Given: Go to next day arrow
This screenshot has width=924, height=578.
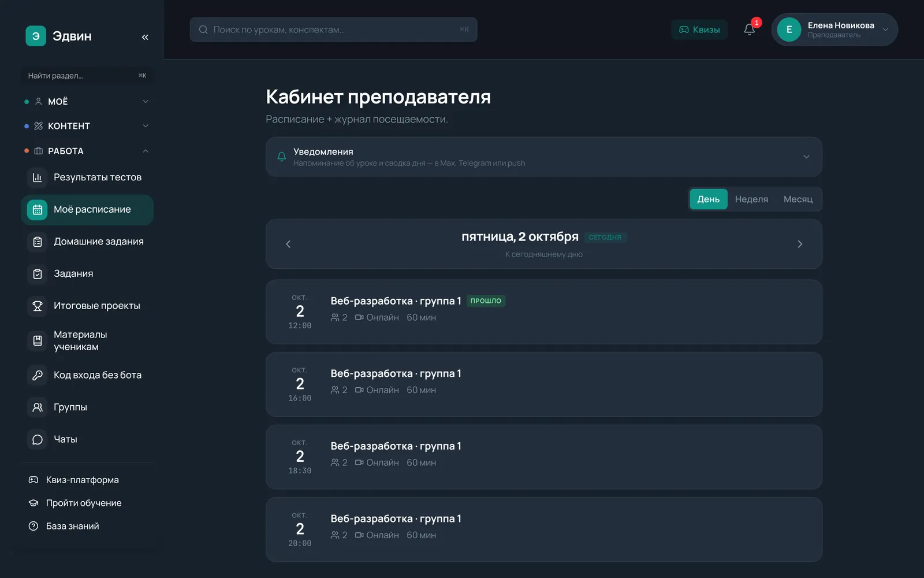Looking at the screenshot, I should point(800,244).
